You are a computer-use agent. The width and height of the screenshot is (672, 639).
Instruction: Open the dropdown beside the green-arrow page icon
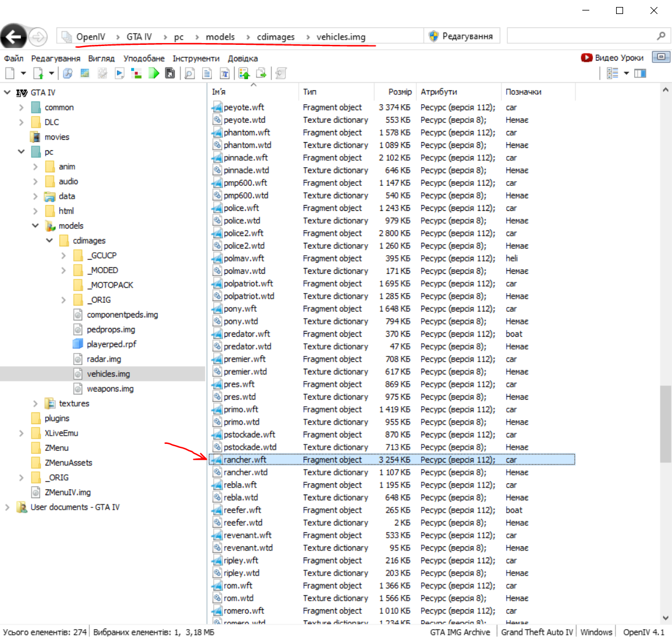coord(51,73)
